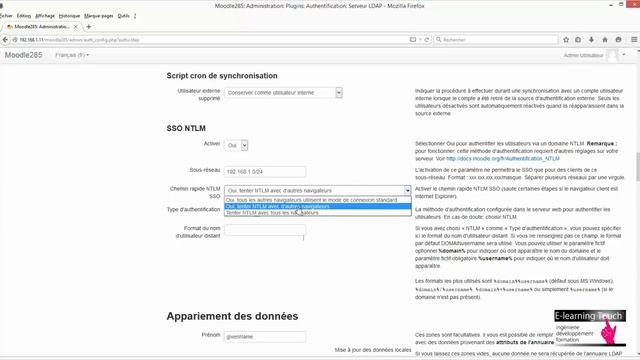The width and height of the screenshot is (640, 360).
Task: Click the Format du nom d'utilisateur distant field
Action: 265,230
